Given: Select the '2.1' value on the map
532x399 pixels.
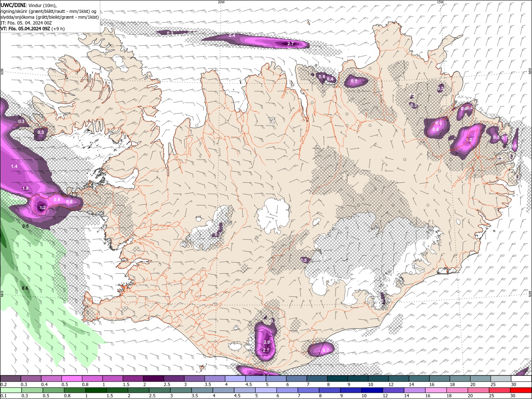Looking at the screenshot, I should pyautogui.click(x=266, y=350).
